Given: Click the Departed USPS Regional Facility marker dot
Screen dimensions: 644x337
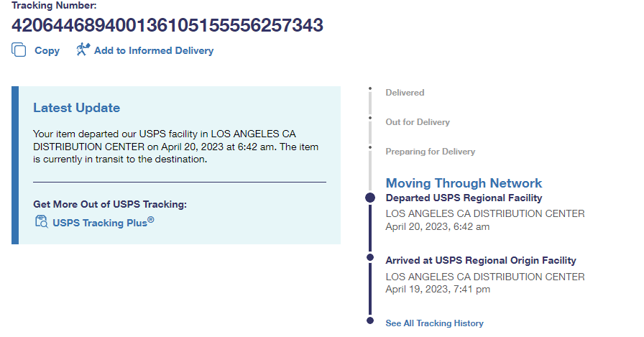Looking at the screenshot, I should point(370,198).
